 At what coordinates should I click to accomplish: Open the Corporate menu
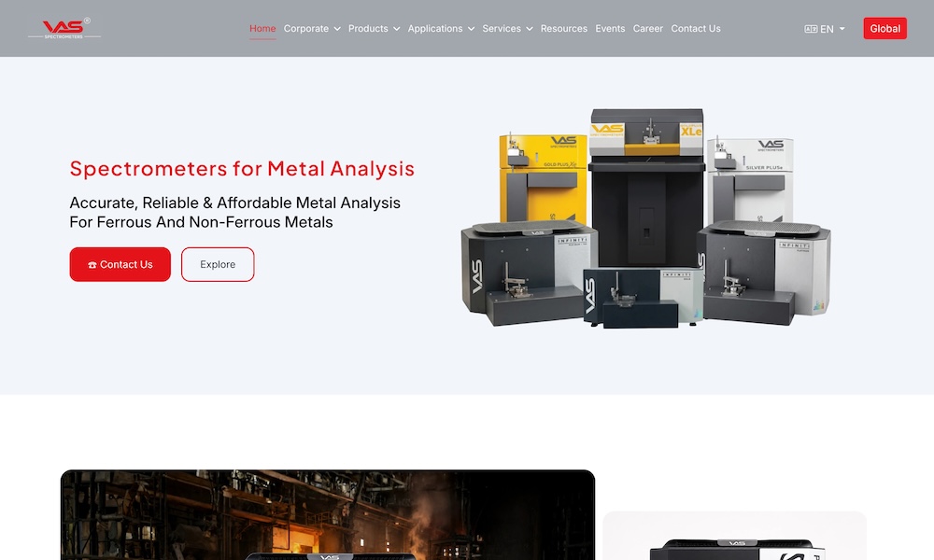[x=306, y=29]
